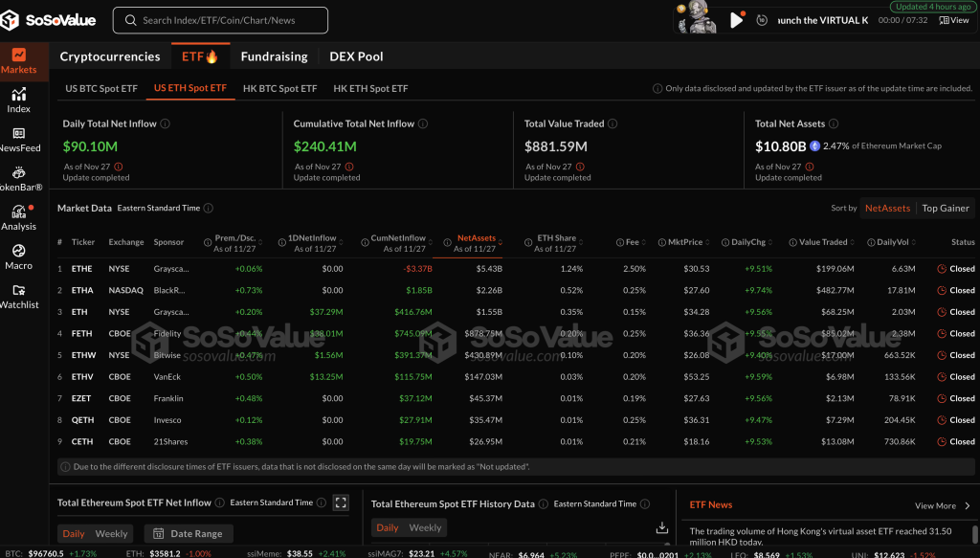The image size is (980, 558).
Task: Click the red alert icon under Daily Total Net Inflow
Action: point(119,167)
